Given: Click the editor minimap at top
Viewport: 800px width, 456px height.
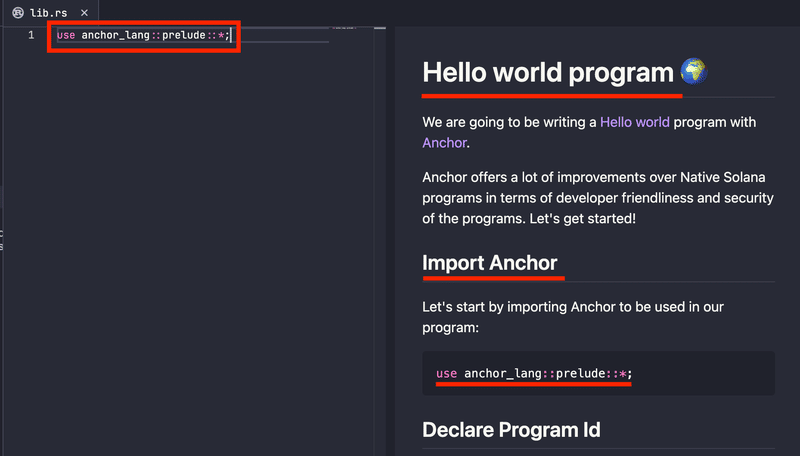Looking at the screenshot, I should click(345, 28).
